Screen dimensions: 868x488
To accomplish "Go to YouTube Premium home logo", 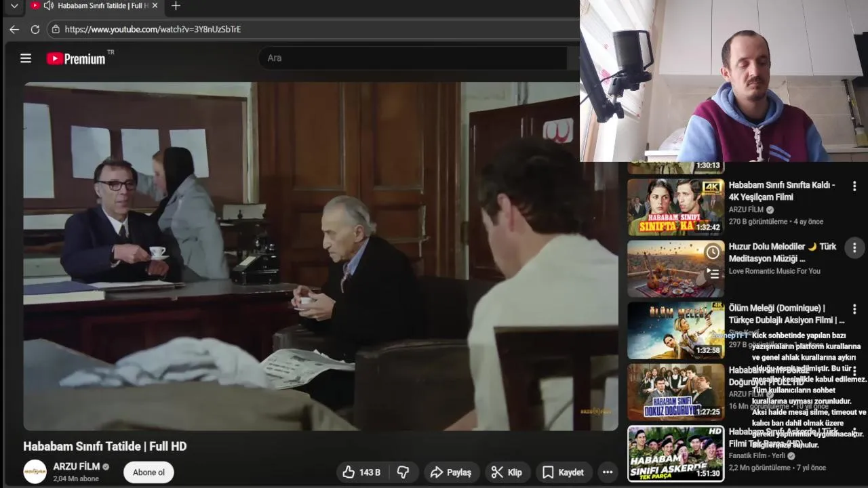I will tap(76, 58).
